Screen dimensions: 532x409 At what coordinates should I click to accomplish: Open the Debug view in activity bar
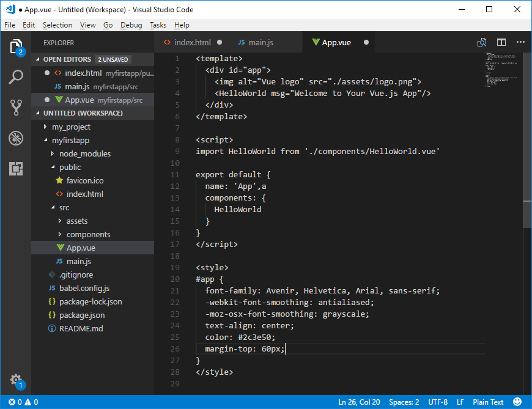pos(16,138)
